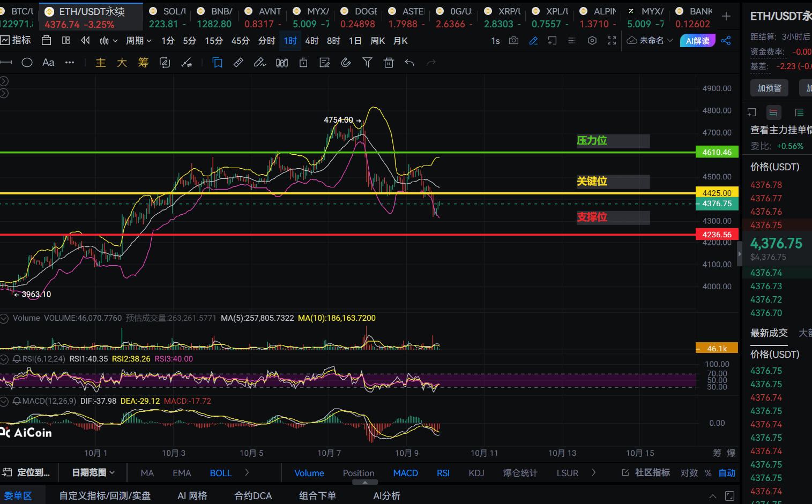This screenshot has width=812, height=504.
Task: Click the magnet snap tool
Action: point(346,63)
